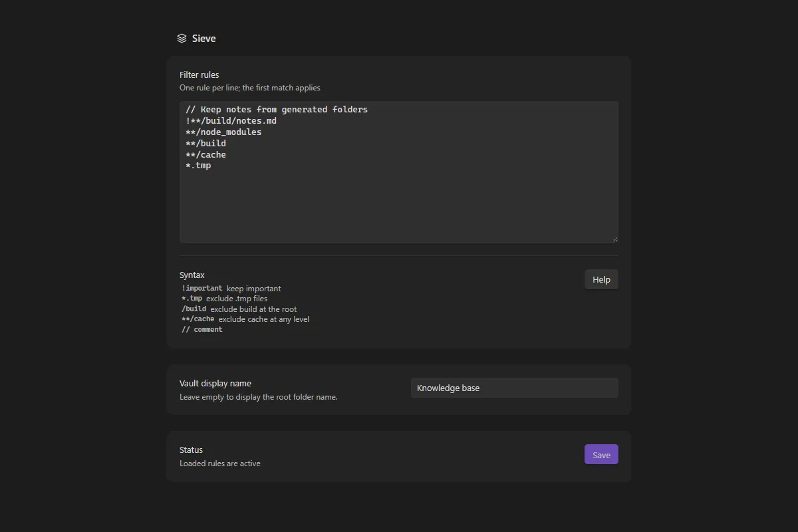Image resolution: width=798 pixels, height=532 pixels.
Task: Click the 'exclude .tmp files' syntax hint
Action: [237, 299]
